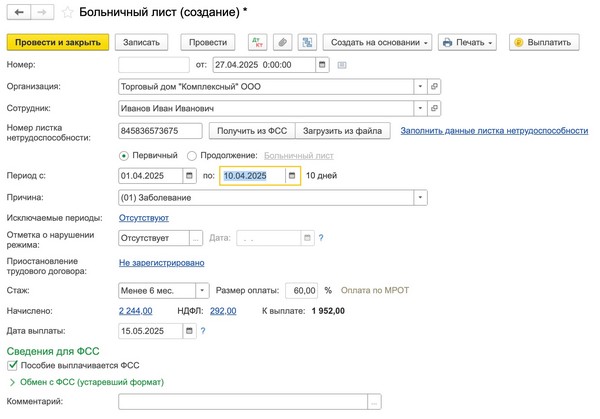Open calendar for Дата выплаты field
600x419 pixels.
[x=188, y=331]
